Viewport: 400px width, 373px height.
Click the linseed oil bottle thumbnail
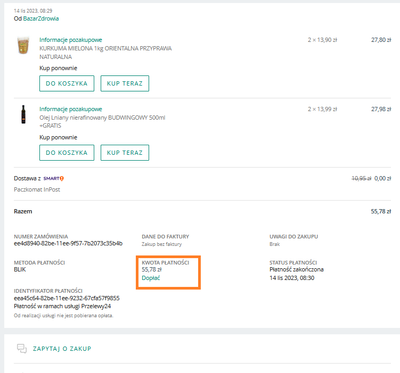tap(23, 114)
